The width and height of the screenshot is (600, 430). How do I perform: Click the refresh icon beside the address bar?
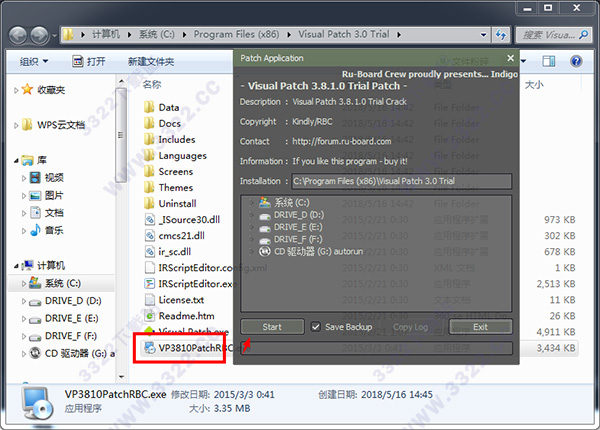click(x=501, y=35)
